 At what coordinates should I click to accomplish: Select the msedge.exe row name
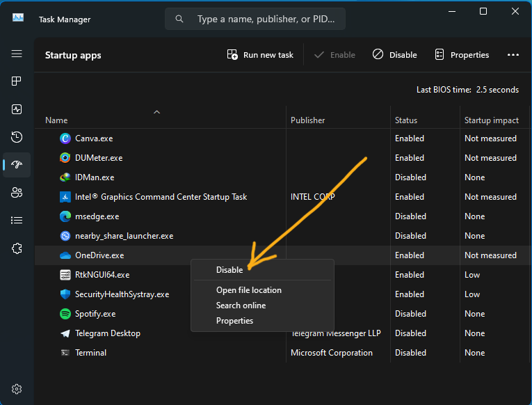(97, 216)
